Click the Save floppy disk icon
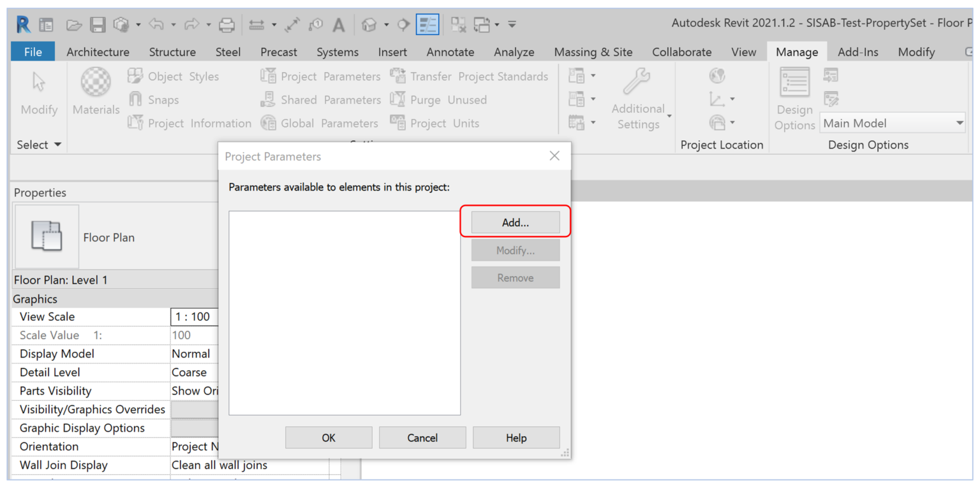Image resolution: width=980 pixels, height=487 pixels. [98, 25]
